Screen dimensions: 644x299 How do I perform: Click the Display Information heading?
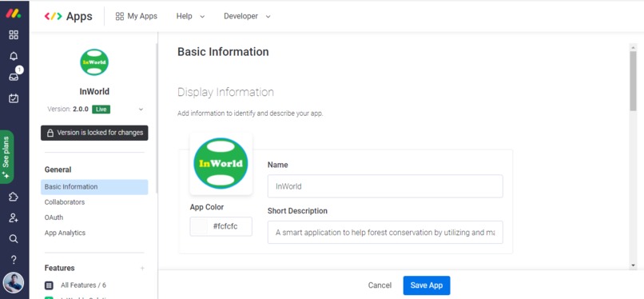[x=225, y=92]
